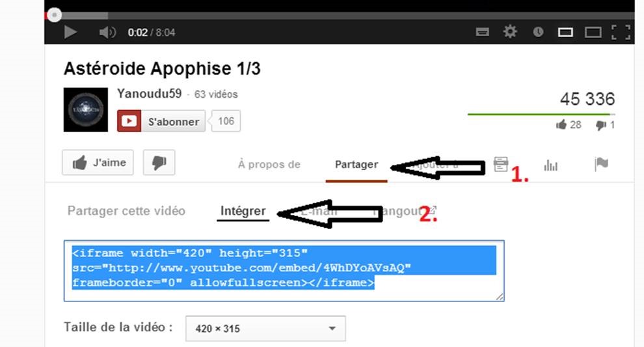
Task: Report the video with the flag icon
Action: click(601, 164)
